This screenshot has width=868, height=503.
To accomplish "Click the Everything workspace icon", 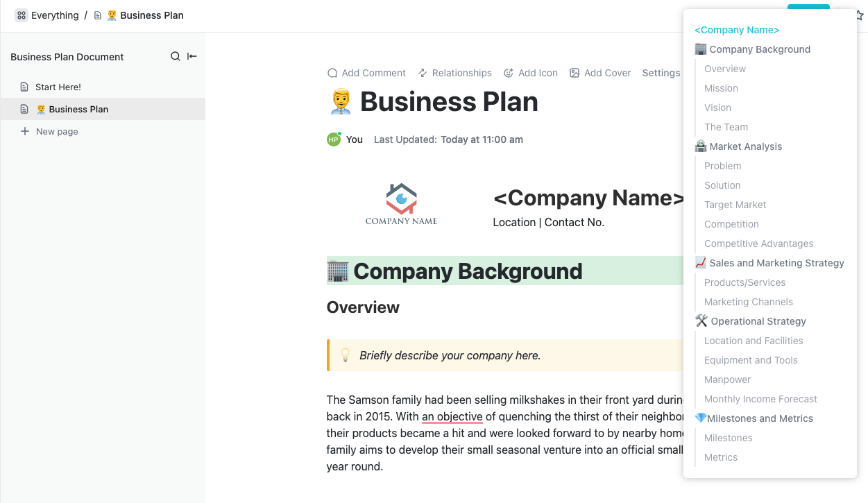I will pyautogui.click(x=22, y=15).
